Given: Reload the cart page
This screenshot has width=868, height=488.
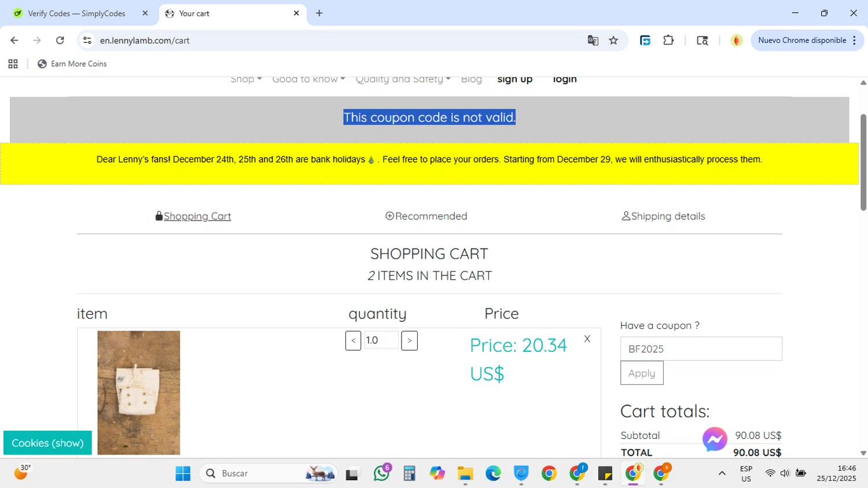Looking at the screenshot, I should coord(60,41).
